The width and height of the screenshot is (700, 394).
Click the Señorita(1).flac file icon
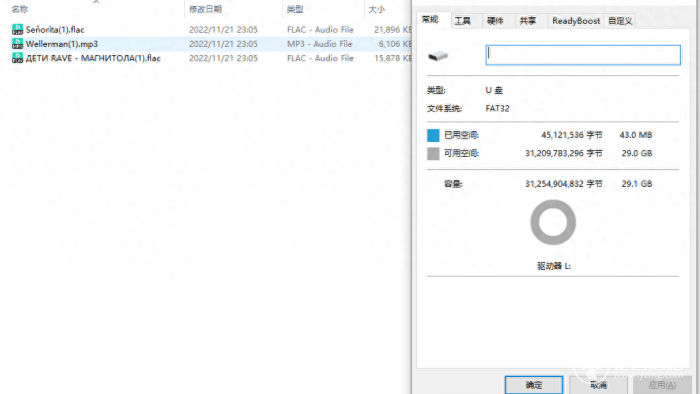click(x=17, y=29)
